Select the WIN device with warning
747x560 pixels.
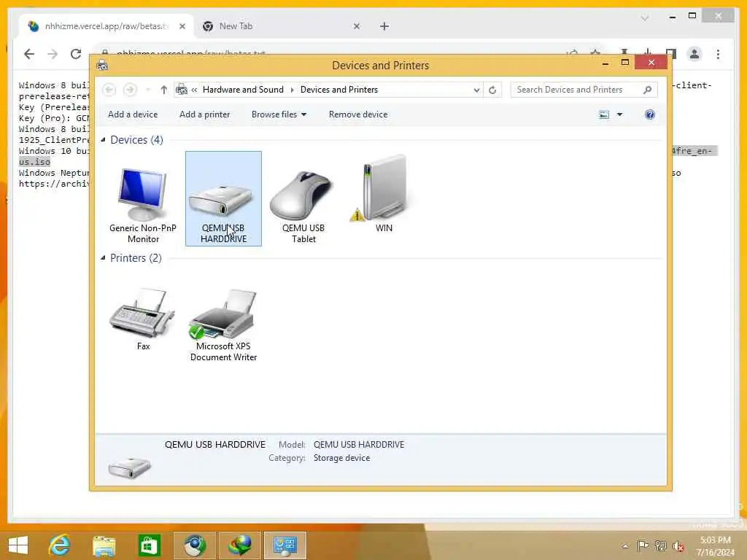384,194
